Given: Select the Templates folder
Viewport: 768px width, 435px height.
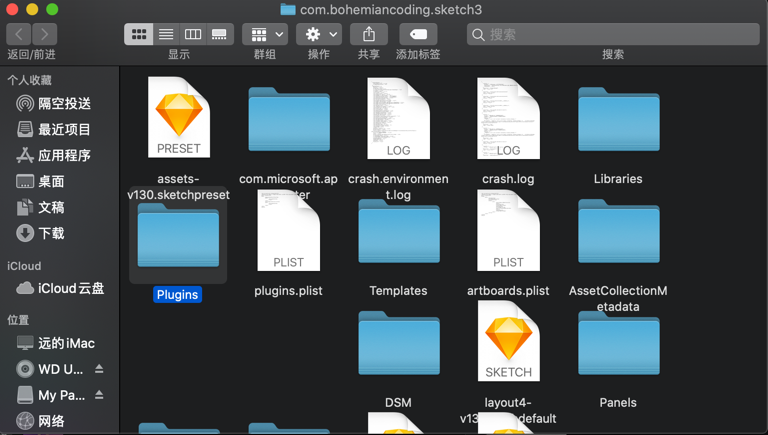Looking at the screenshot, I should 399,231.
